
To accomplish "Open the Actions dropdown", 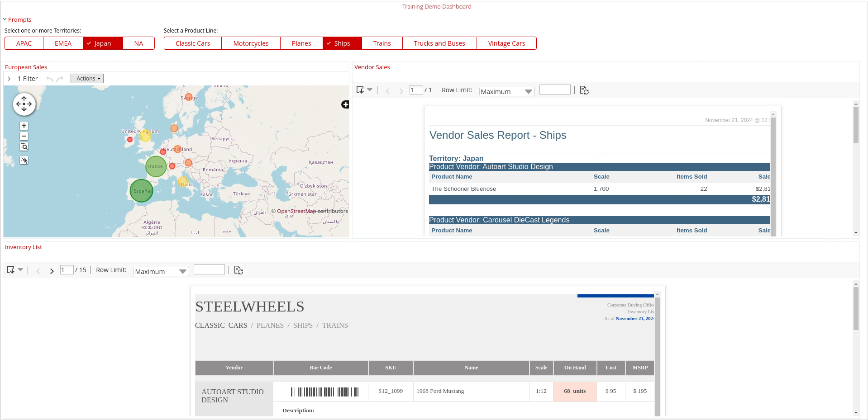I will pos(87,79).
